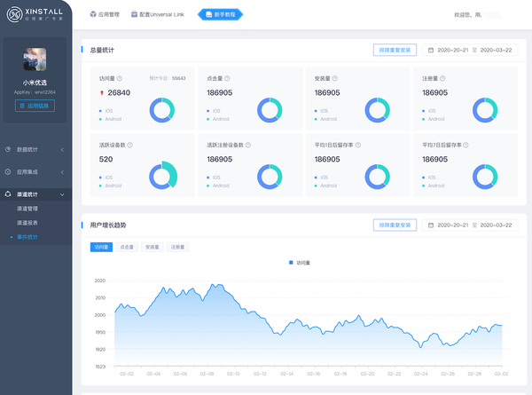Open the 渠道管理 sidebar submenu item
Image resolution: width=532 pixels, height=395 pixels.
(27, 209)
